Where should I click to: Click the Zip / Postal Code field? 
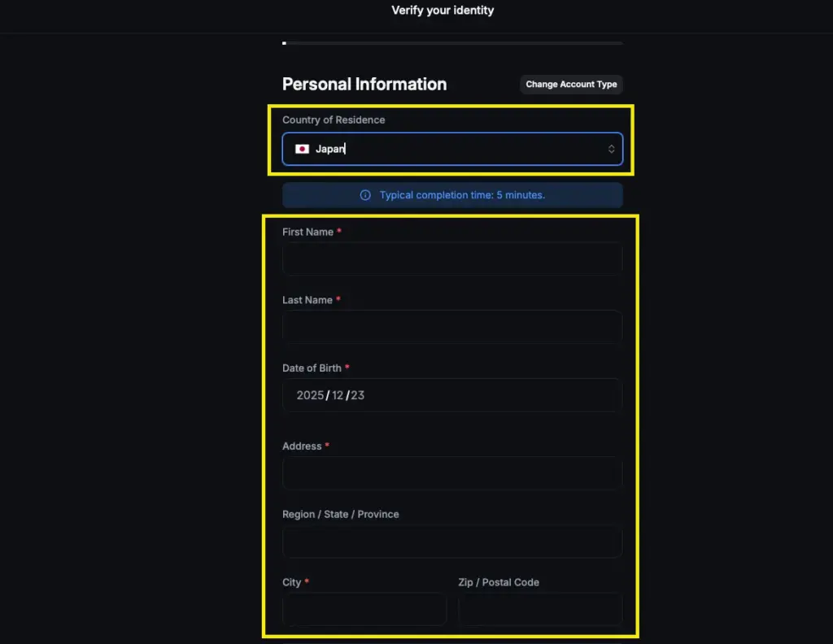540,609
